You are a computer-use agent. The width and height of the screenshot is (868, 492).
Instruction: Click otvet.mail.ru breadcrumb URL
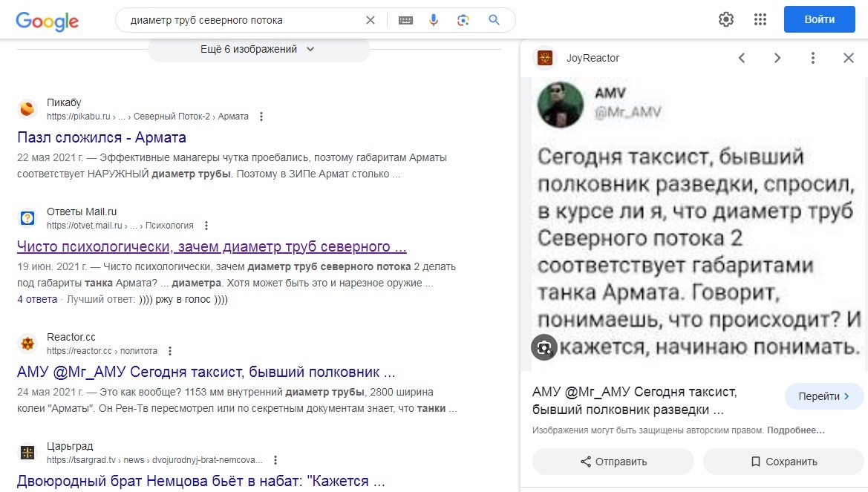click(x=120, y=226)
